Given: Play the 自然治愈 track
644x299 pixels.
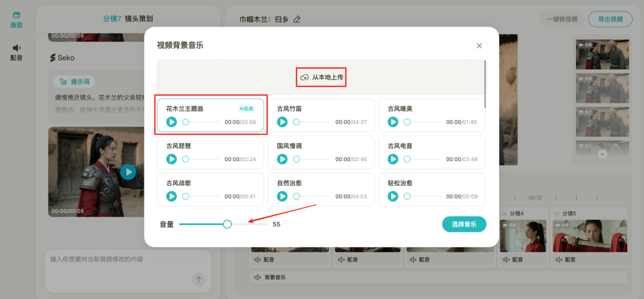Looking at the screenshot, I should coord(282,196).
